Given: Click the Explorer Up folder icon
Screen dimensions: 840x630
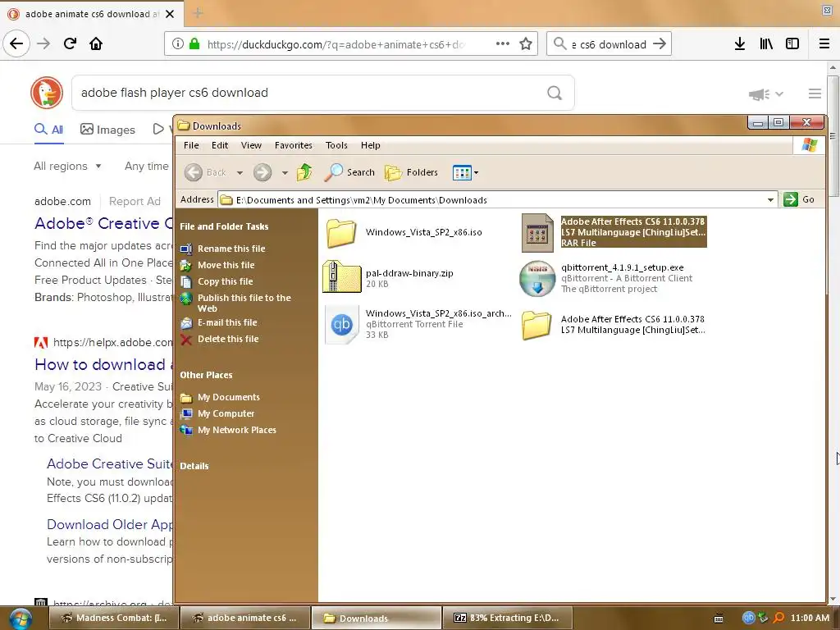Looking at the screenshot, I should 304,172.
